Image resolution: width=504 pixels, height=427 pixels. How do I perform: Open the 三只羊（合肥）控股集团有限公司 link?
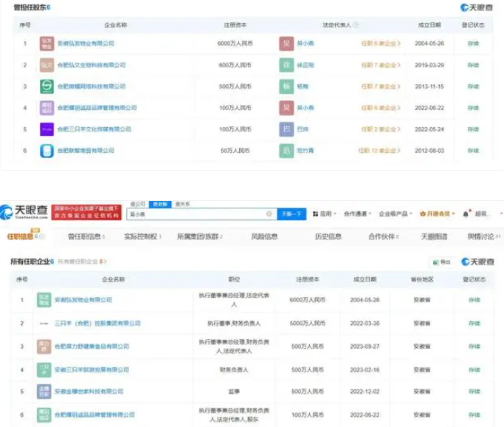pos(98,324)
